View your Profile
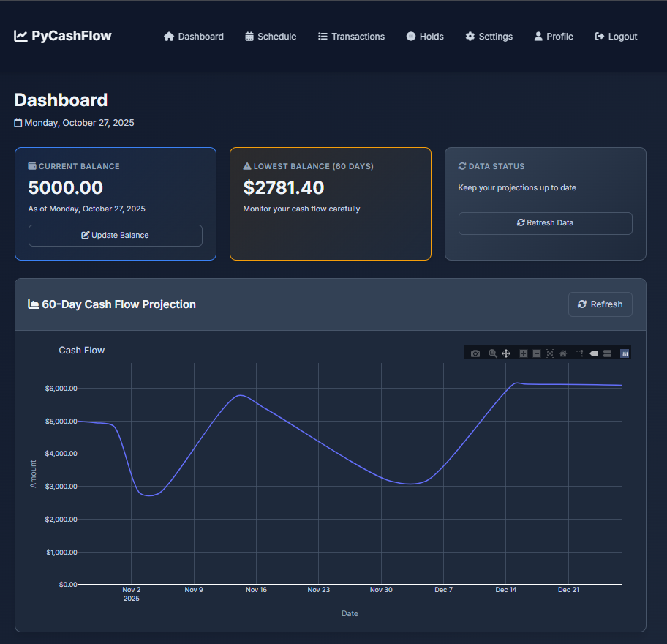667x644 pixels. coord(554,36)
